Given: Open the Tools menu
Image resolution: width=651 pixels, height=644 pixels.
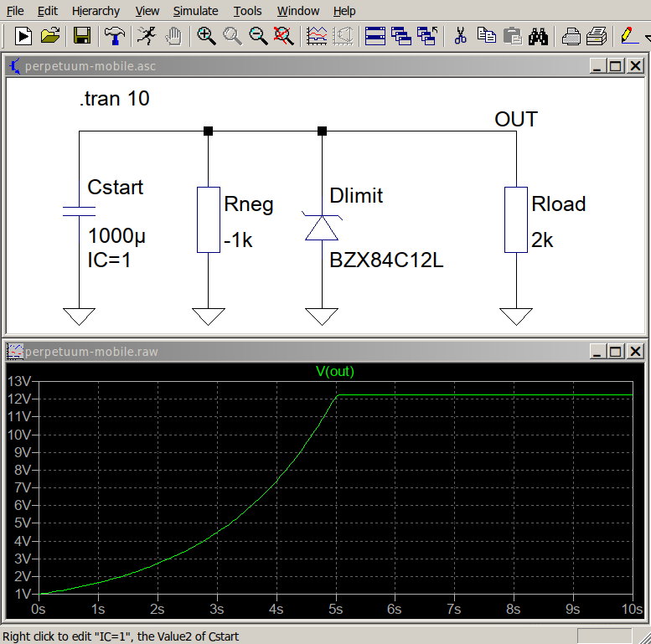Looking at the screenshot, I should pos(247,11).
